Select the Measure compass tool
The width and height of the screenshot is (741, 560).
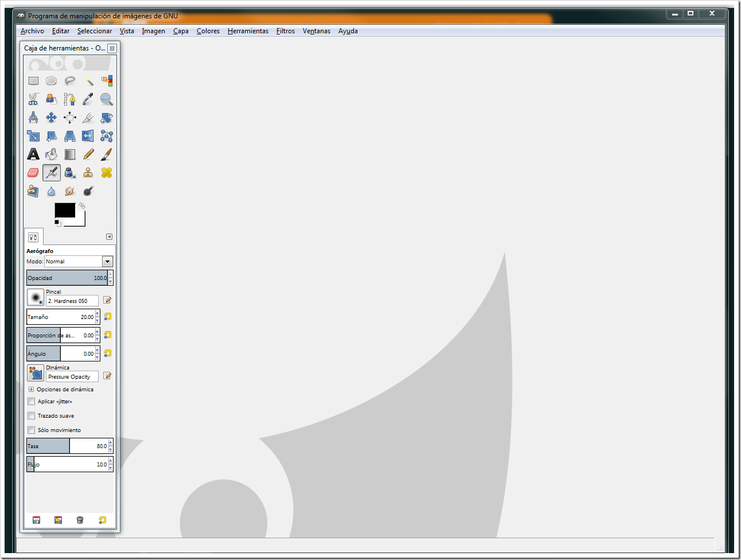33,118
